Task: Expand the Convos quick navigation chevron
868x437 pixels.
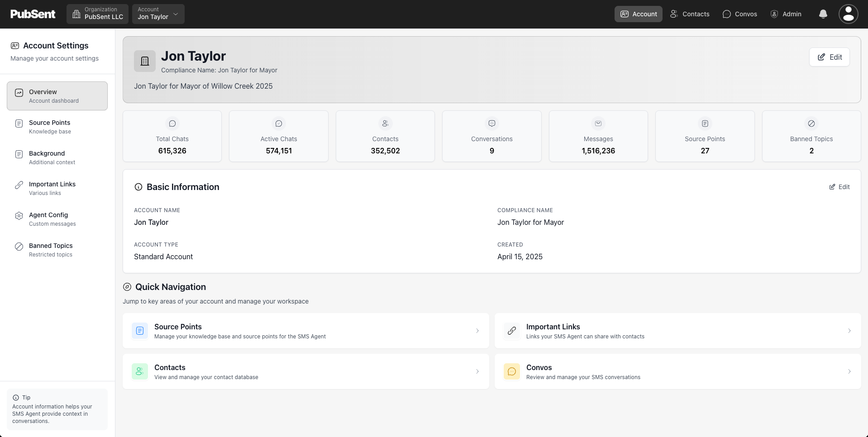Action: pos(849,371)
